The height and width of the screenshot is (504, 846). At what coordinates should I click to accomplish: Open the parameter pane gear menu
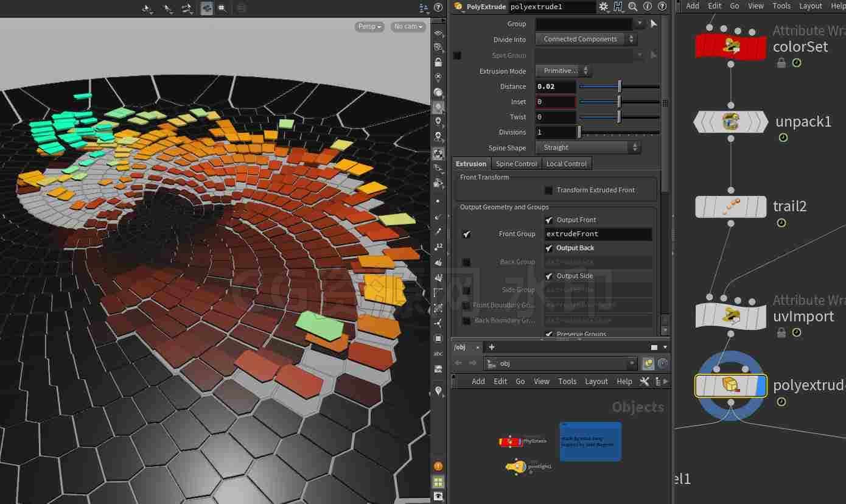point(604,7)
